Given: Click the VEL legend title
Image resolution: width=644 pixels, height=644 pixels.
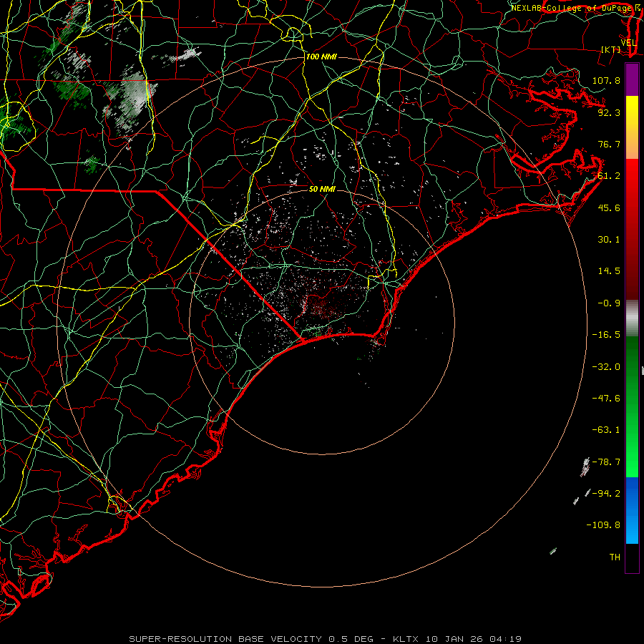Looking at the screenshot, I should tap(628, 43).
